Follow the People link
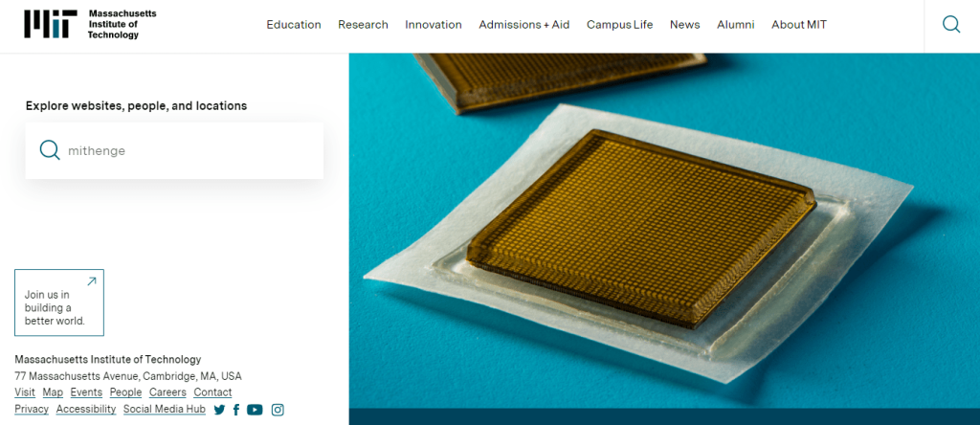Image resolution: width=980 pixels, height=425 pixels. (125, 392)
